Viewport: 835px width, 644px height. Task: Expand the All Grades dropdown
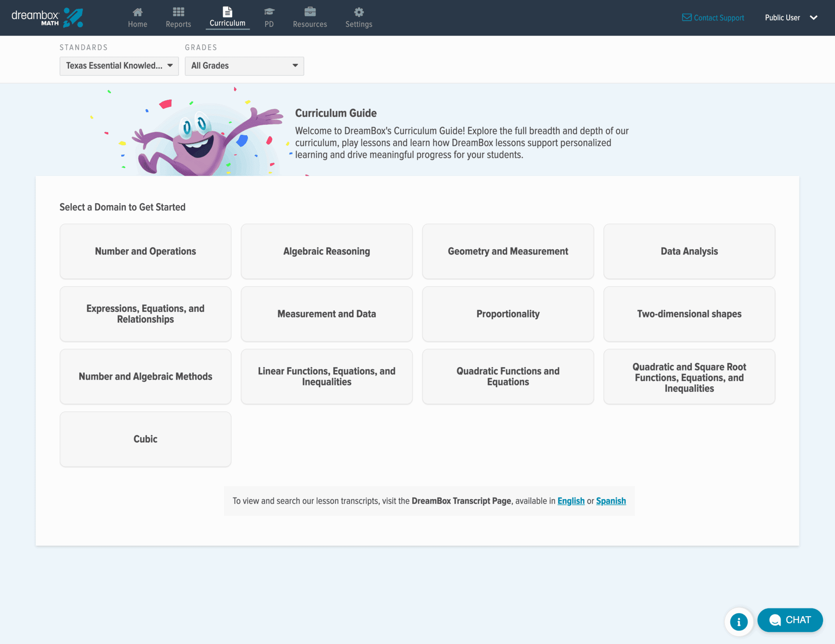244,66
